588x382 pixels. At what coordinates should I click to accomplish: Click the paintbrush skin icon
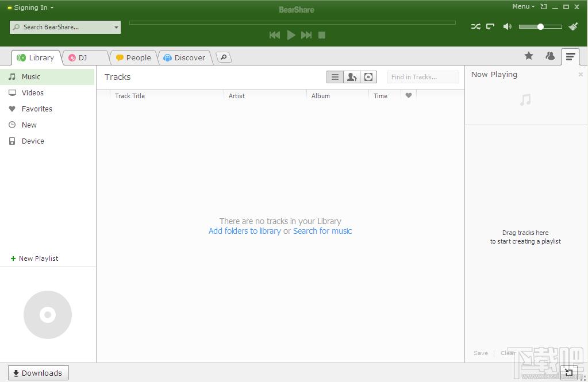[x=574, y=26]
